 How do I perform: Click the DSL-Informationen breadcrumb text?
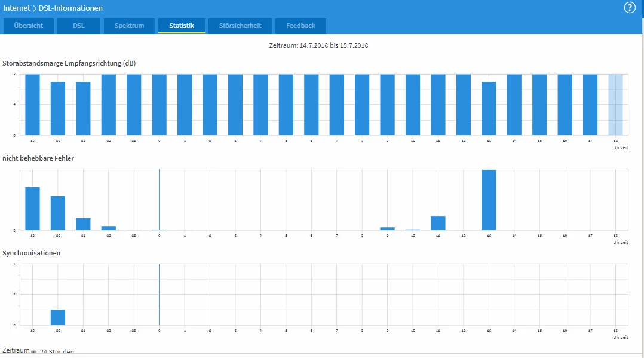(x=70, y=8)
